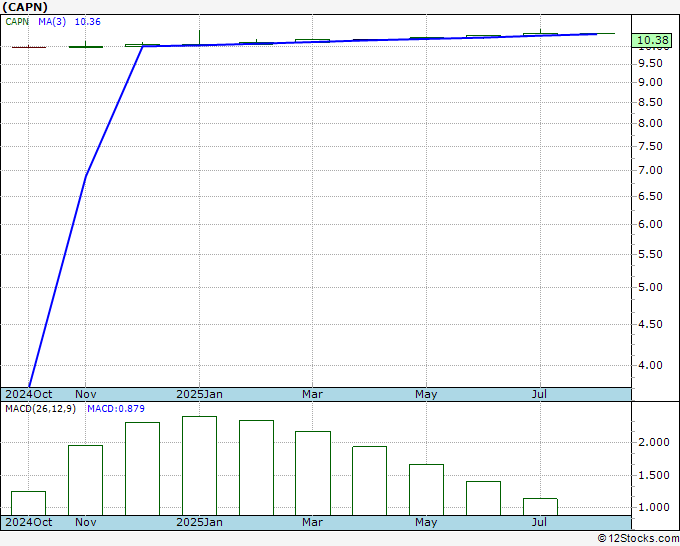
Task: Click the May MACD histogram bar
Action: click(426, 490)
